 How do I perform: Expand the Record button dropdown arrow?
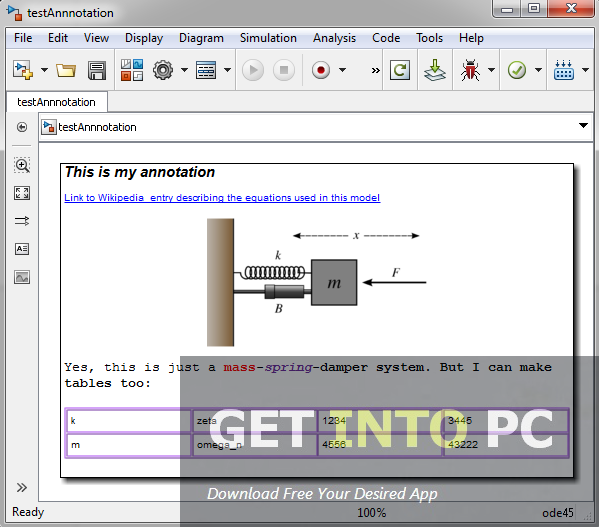tap(342, 70)
